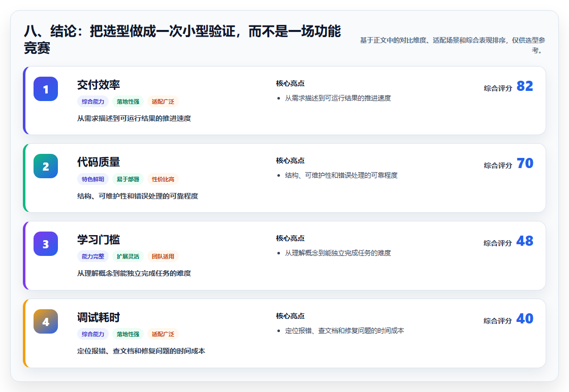The height and width of the screenshot is (392, 569).
Task: Open the 代码质量 card title
Action: [x=99, y=162]
